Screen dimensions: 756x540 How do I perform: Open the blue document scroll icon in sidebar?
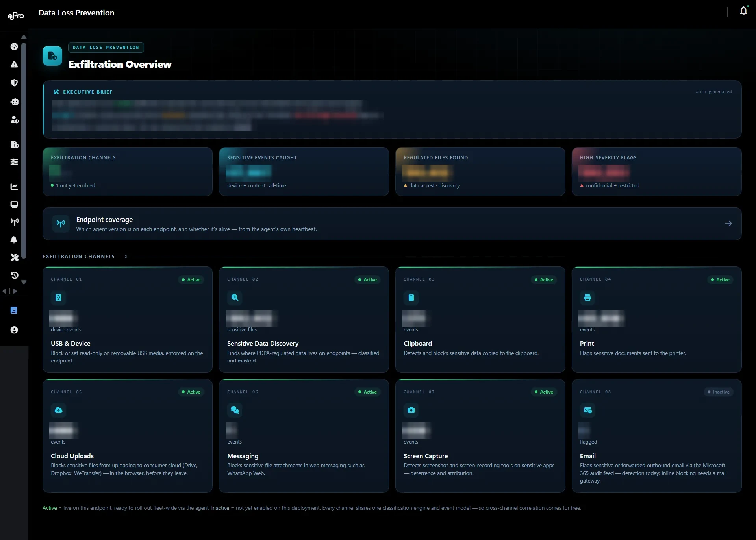pos(14,310)
